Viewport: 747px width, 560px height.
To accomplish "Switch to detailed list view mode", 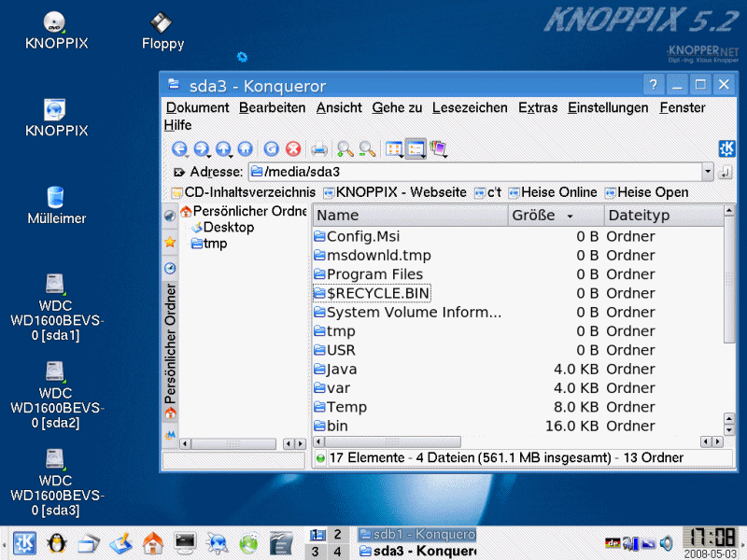I will click(x=416, y=148).
